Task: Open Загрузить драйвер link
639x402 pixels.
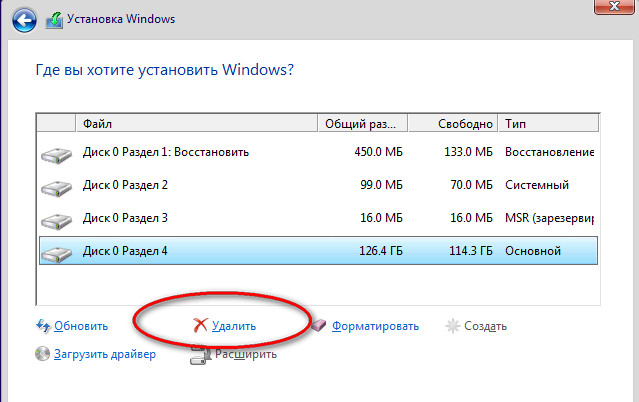Action: tap(105, 354)
